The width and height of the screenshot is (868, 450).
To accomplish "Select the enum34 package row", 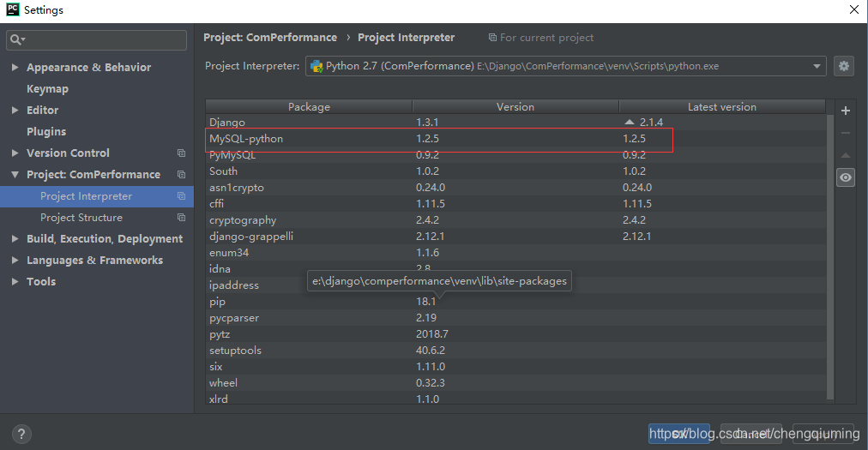I will pyautogui.click(x=516, y=252).
